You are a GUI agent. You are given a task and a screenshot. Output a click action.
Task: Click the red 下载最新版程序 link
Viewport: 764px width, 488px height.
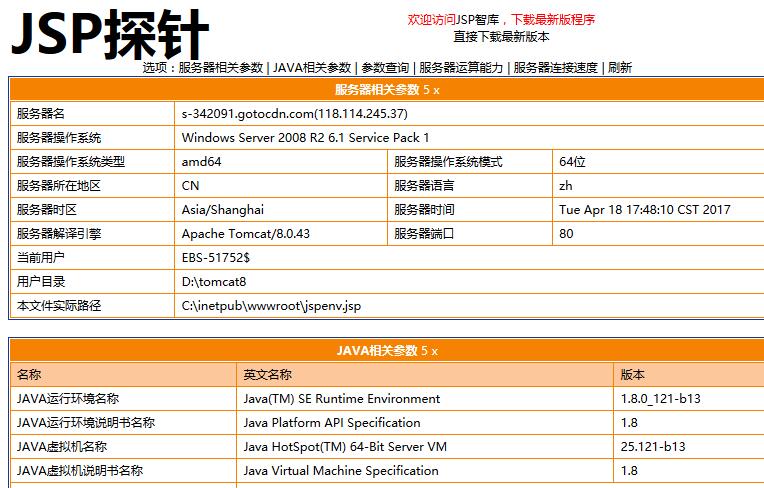pos(567,19)
